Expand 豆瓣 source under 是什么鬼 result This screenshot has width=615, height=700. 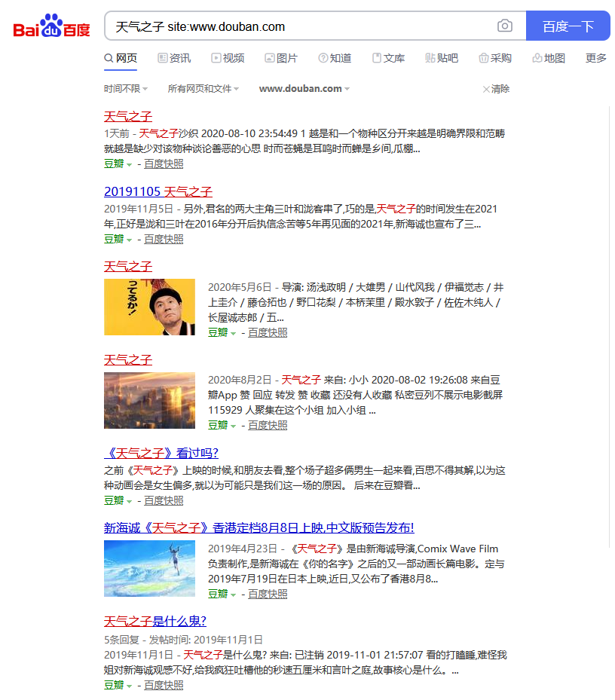tap(118, 685)
